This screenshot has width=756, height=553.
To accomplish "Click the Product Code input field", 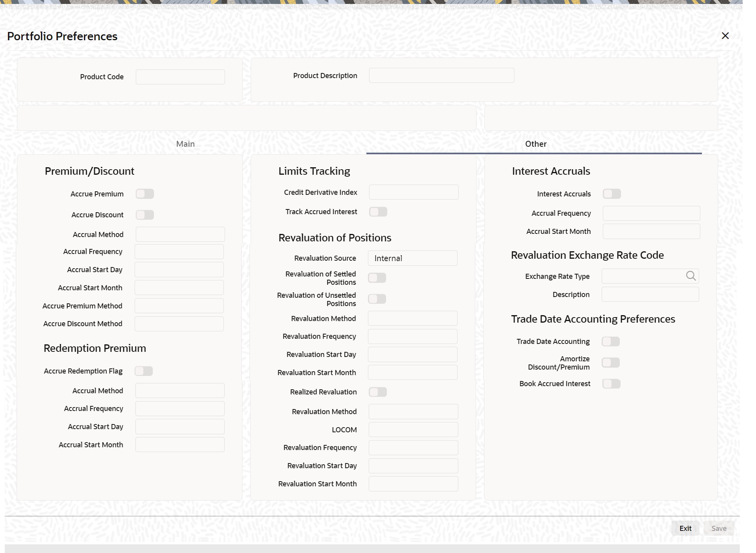I will [180, 77].
